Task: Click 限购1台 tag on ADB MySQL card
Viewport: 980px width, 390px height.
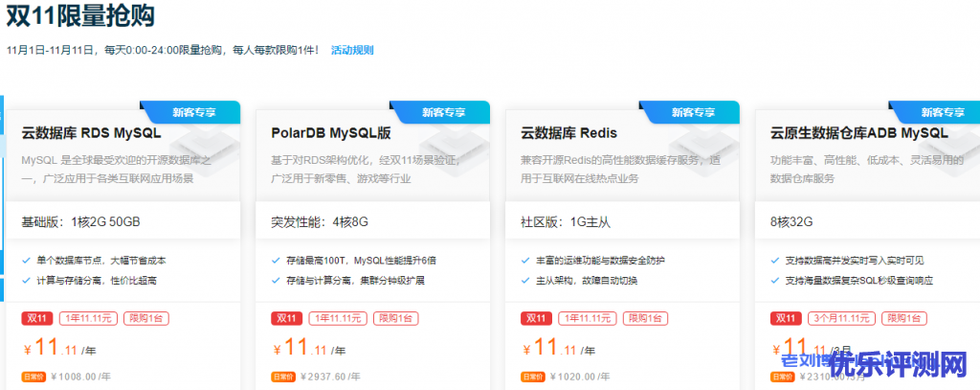Action: coord(903,318)
